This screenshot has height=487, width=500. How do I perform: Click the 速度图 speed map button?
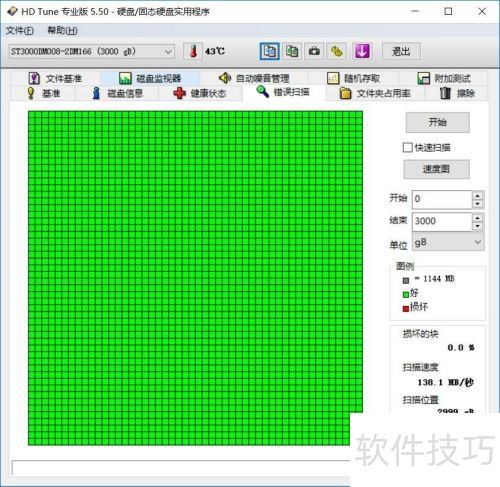pos(436,169)
